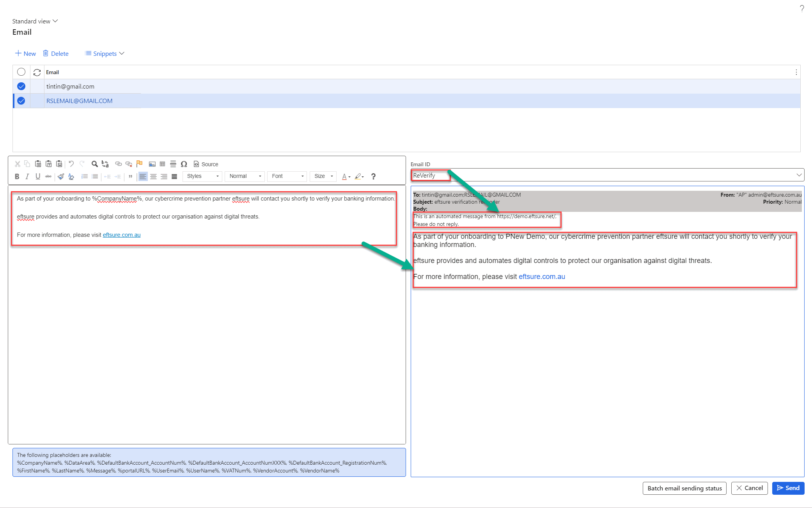The height and width of the screenshot is (508, 812).
Task: Toggle strikethrough formatting
Action: pos(48,176)
